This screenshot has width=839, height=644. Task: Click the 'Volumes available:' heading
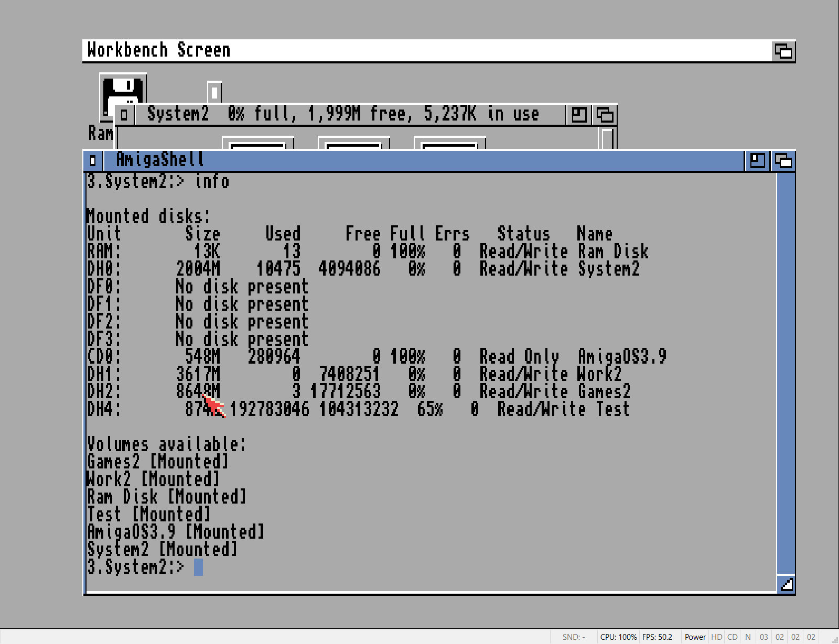[x=166, y=444]
